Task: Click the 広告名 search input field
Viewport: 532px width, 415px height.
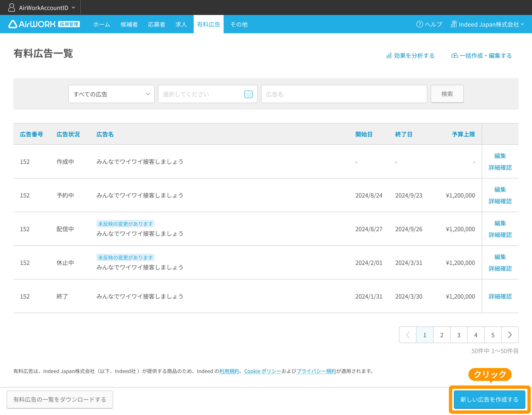Action: pyautogui.click(x=344, y=94)
